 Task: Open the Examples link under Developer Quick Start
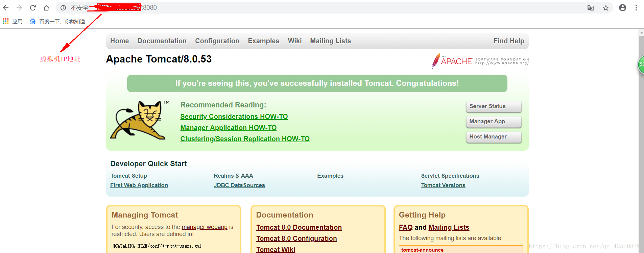330,176
